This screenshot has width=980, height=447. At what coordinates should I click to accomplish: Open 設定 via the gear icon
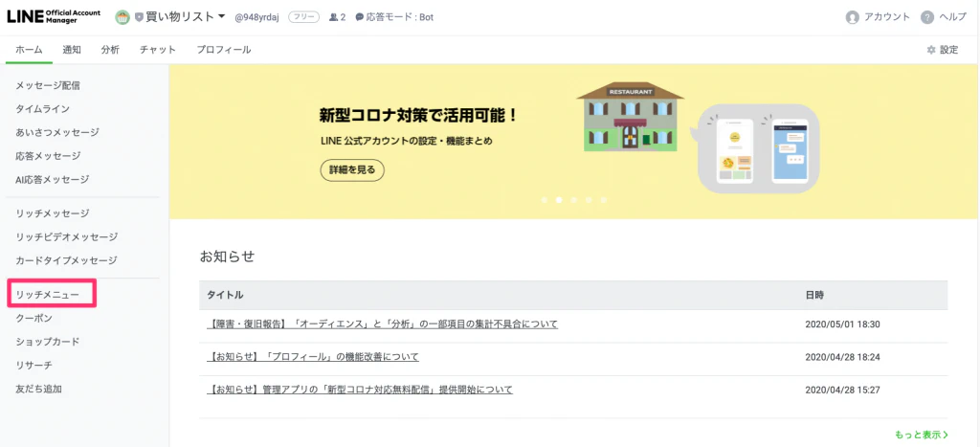click(x=931, y=50)
